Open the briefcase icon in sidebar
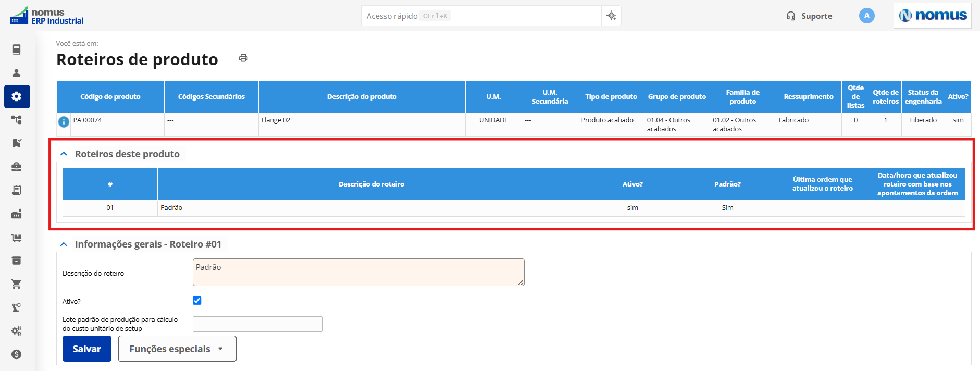Screen dimensions: 980x371 tap(17, 167)
